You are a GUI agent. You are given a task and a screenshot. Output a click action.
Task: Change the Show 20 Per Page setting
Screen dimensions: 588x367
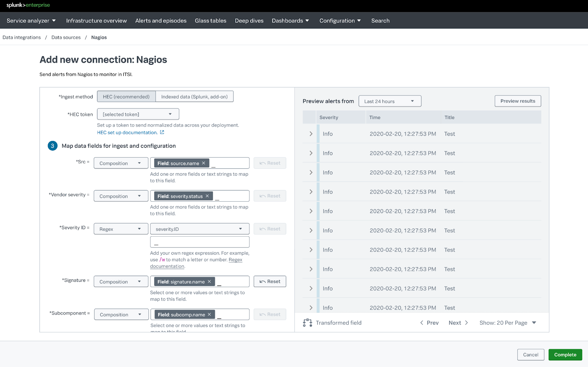point(507,323)
